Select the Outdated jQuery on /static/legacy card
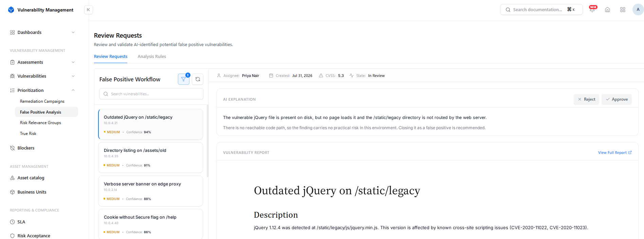644x239 pixels. [x=151, y=124]
